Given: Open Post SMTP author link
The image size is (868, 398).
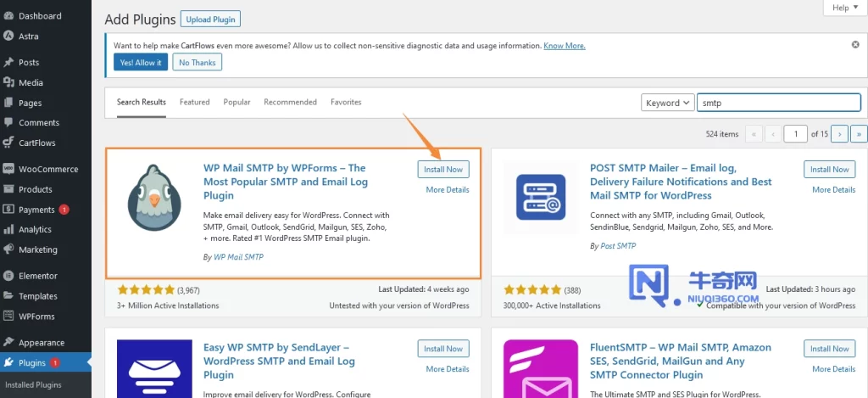Looking at the screenshot, I should pos(618,245).
